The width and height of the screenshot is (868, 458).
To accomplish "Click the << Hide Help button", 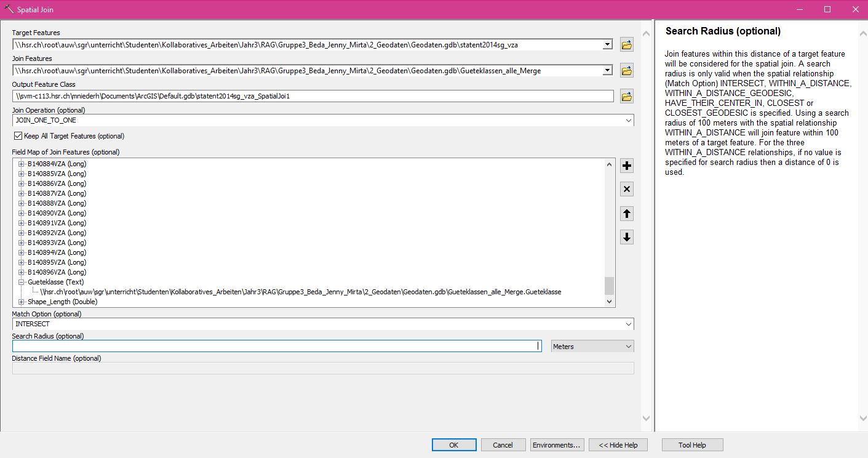I will coord(618,445).
